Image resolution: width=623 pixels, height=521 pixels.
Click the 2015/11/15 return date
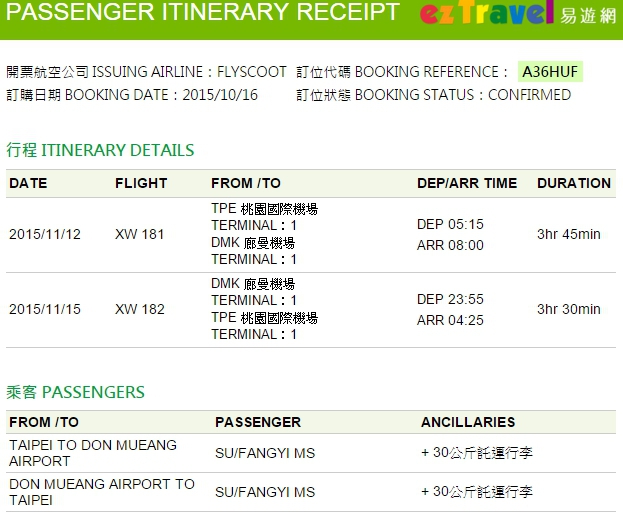(45, 309)
